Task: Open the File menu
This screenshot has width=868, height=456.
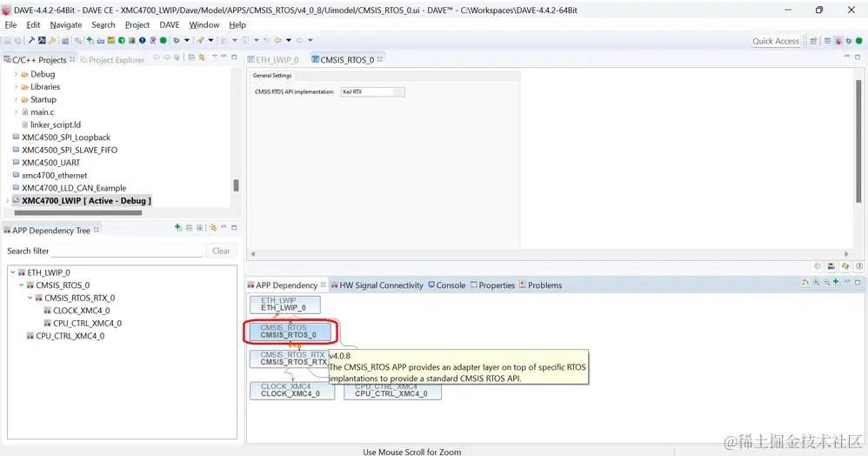Action: pyautogui.click(x=10, y=25)
